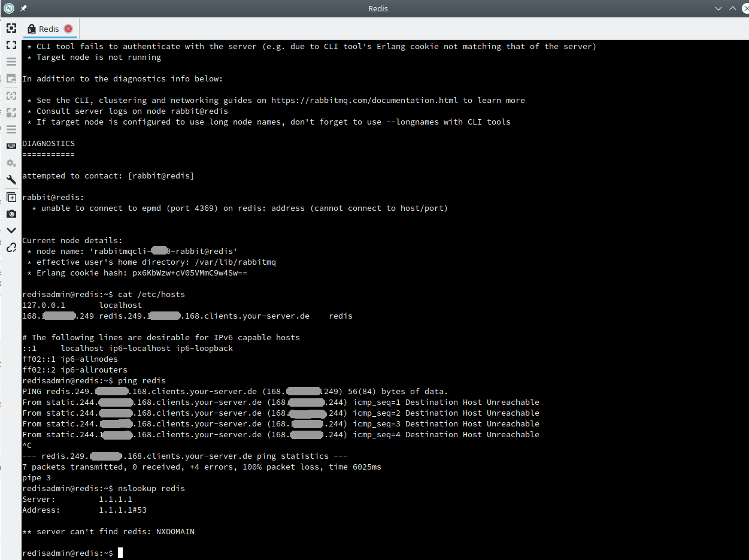Minimize the session using sidebar chevron-down icon
The image size is (749, 560).
coord(11,231)
